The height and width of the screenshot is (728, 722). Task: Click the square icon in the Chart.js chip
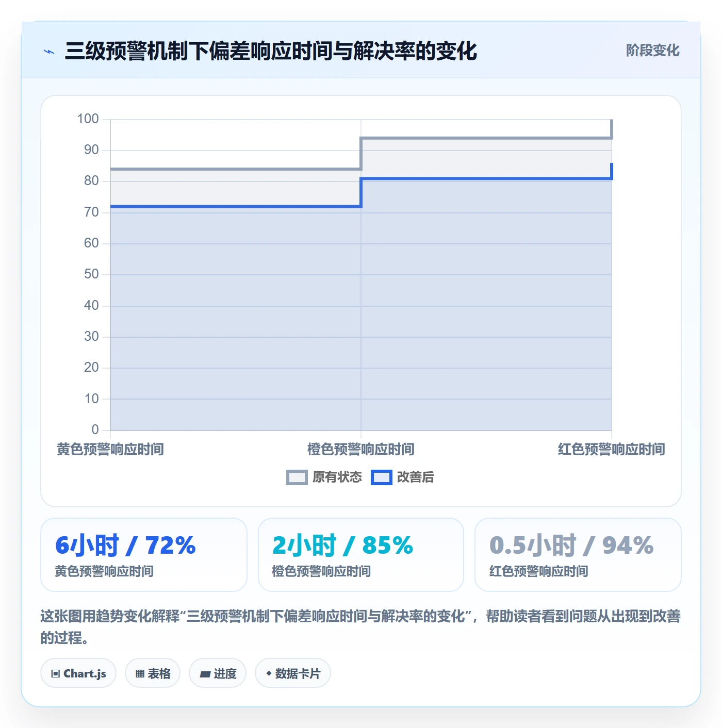click(x=56, y=673)
